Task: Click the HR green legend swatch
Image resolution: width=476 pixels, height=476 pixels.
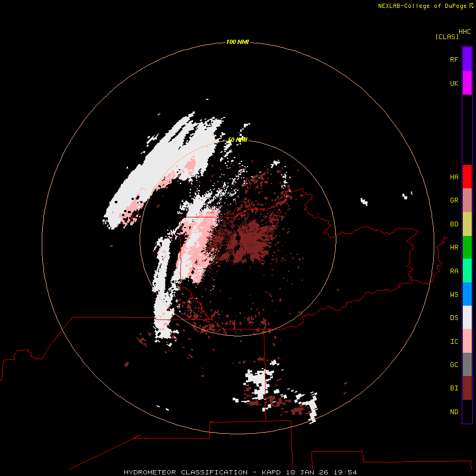Action: [x=467, y=248]
